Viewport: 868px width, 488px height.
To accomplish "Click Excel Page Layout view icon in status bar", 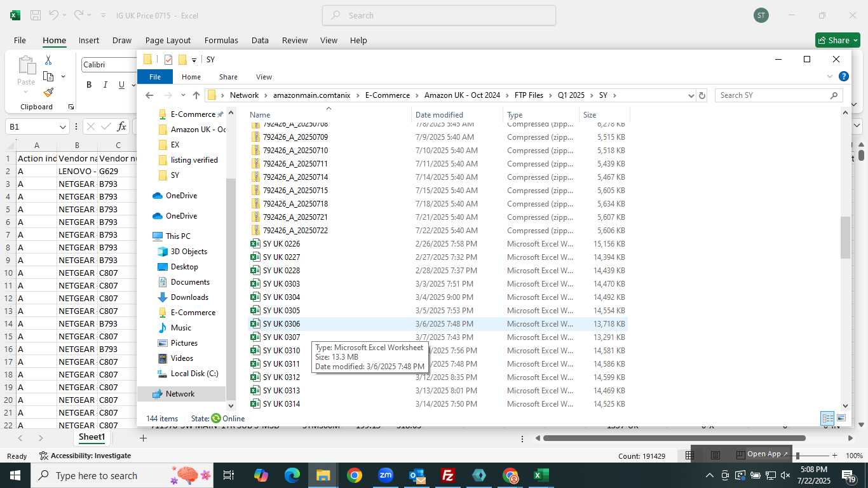I will pyautogui.click(x=715, y=455).
